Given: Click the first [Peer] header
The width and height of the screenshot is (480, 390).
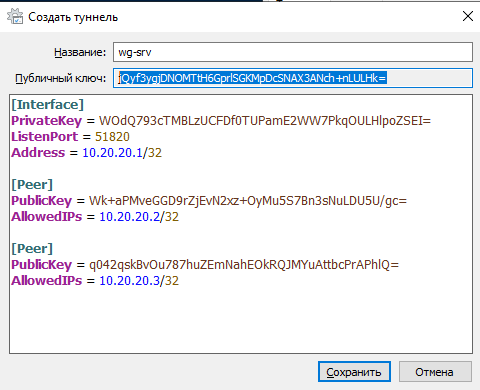Looking at the screenshot, I should [x=32, y=185].
